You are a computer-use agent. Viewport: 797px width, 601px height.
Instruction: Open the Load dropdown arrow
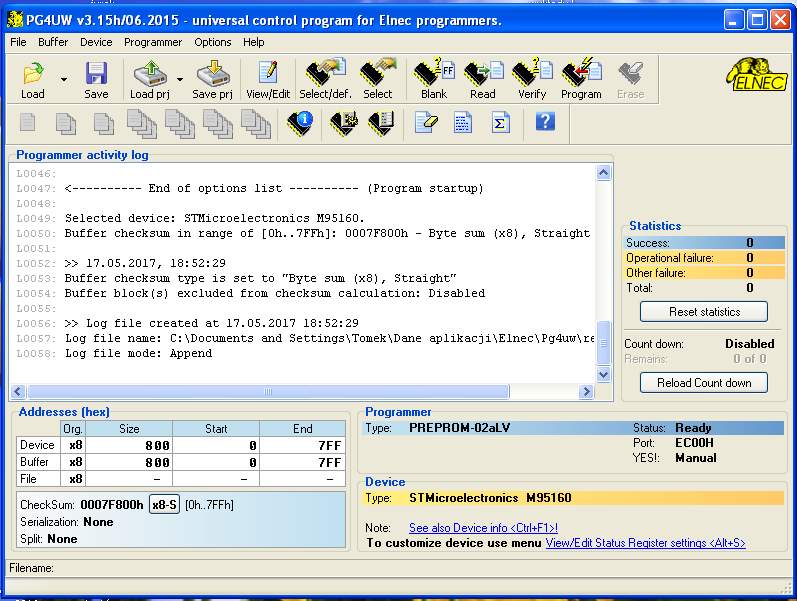click(64, 80)
